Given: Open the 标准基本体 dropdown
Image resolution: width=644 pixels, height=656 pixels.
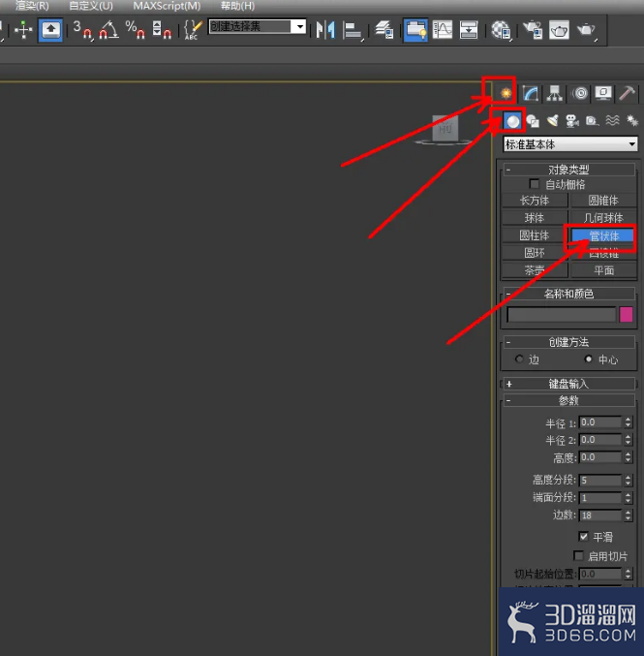Looking at the screenshot, I should click(570, 144).
